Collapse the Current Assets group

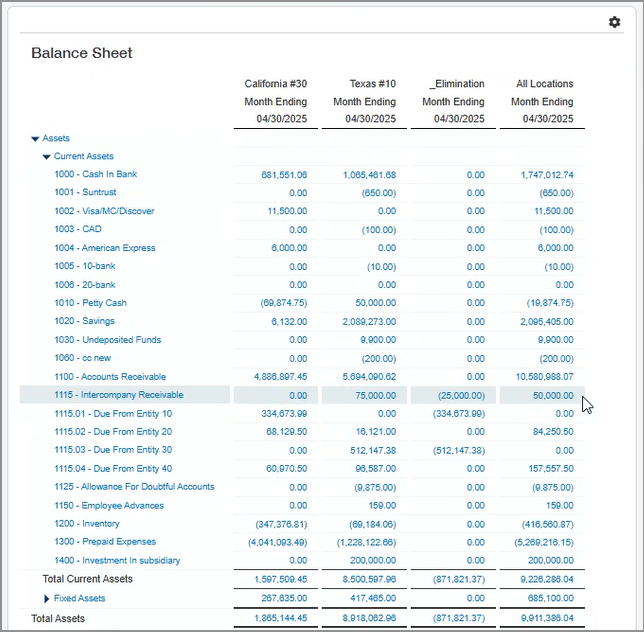[x=46, y=157]
